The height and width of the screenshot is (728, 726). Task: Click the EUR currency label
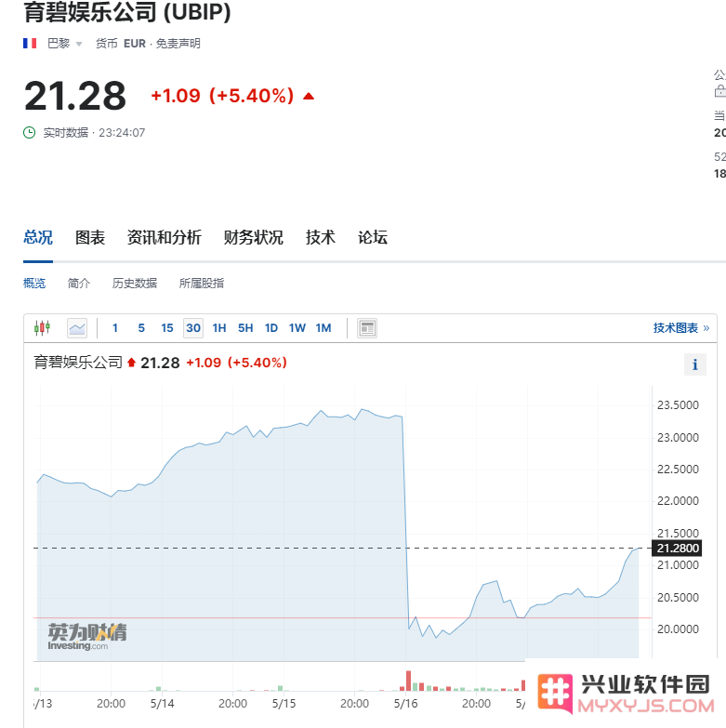[x=135, y=44]
